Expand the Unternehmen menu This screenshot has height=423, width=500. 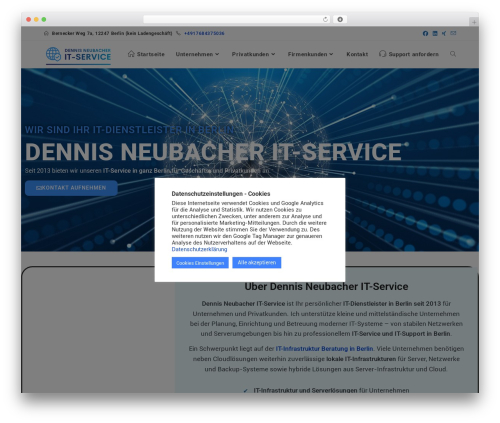(197, 54)
